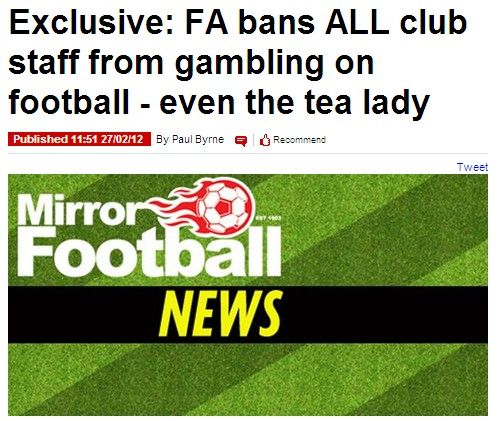The height and width of the screenshot is (421, 498).
Task: Click the black banner strip behind NEWS
Action: pyautogui.click(x=248, y=314)
